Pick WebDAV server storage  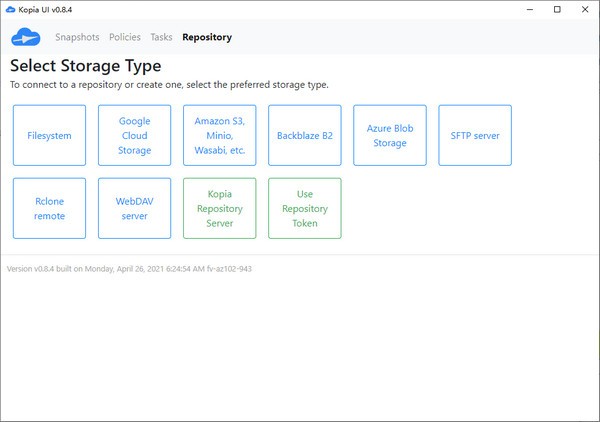point(134,208)
